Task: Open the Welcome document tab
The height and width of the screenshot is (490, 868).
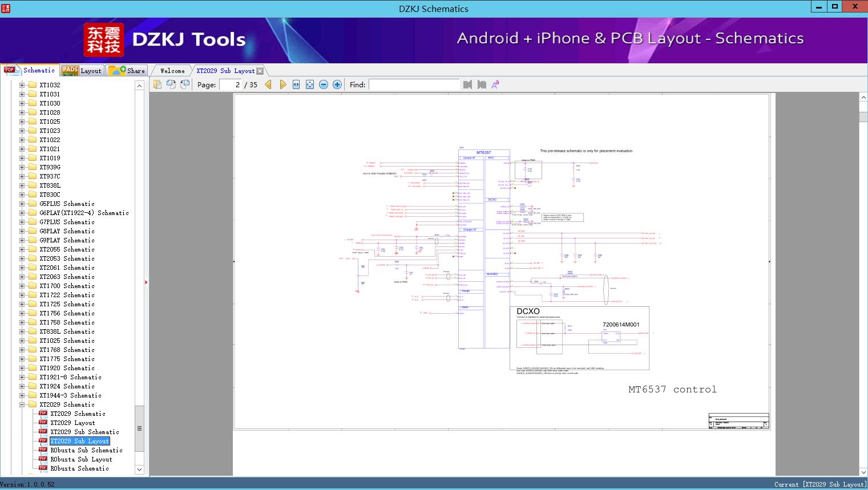Action: (172, 71)
